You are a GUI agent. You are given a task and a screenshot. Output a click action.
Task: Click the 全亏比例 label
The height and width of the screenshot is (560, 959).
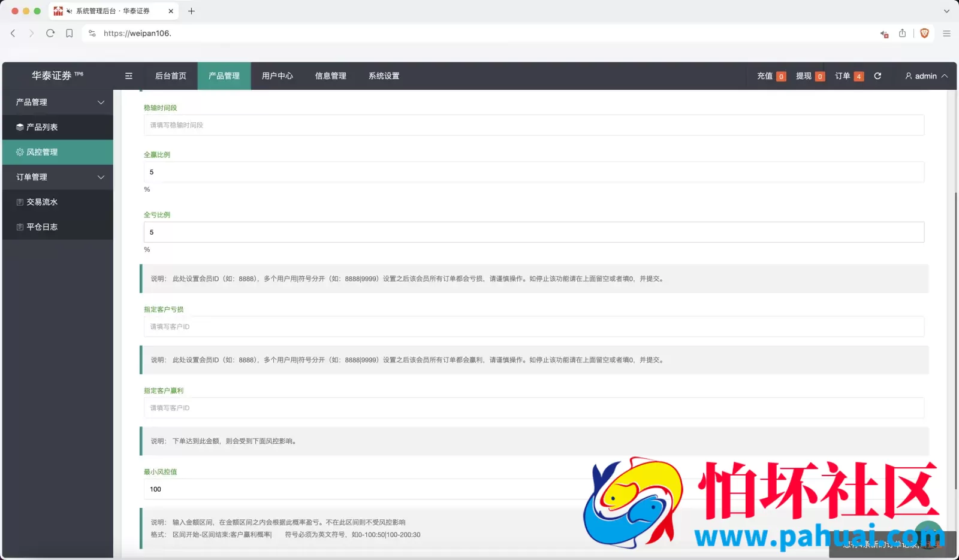coord(157,215)
